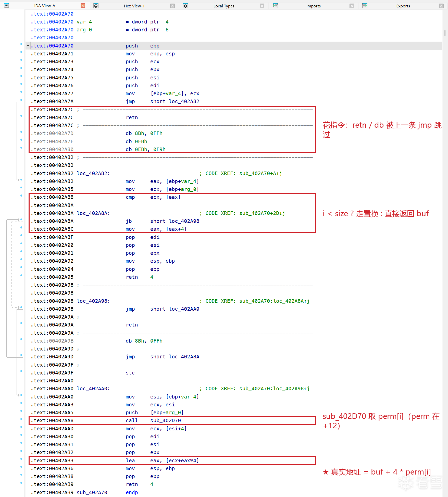Follow the loc_402A82 jump target
Viewport: 448px width, 497px height.
(x=184, y=102)
